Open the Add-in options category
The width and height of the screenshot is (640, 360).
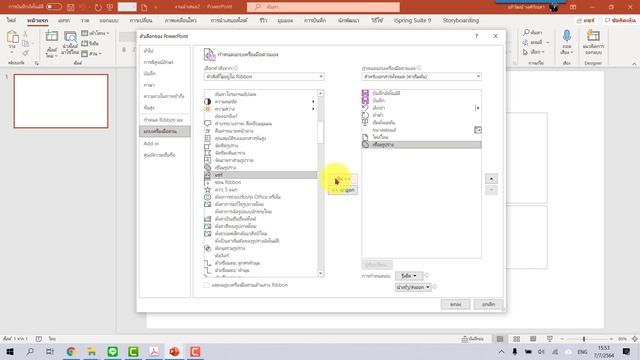pyautogui.click(x=164, y=144)
